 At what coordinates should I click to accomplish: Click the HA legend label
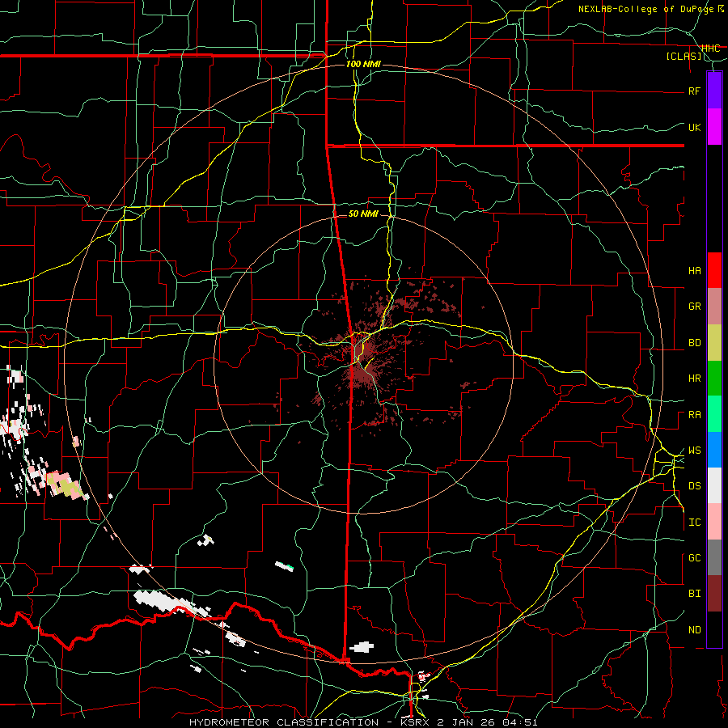[x=694, y=271]
